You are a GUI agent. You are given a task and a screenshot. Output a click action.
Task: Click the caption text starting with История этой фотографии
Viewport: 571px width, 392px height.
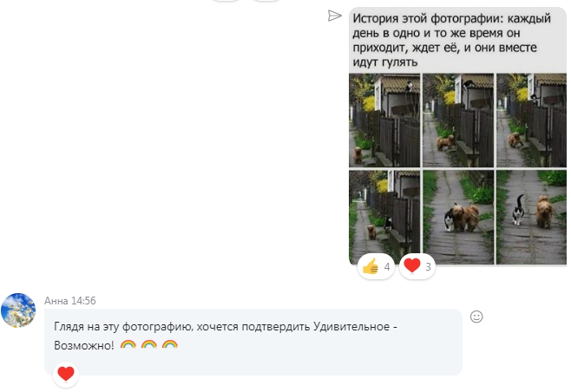pyautogui.click(x=451, y=40)
